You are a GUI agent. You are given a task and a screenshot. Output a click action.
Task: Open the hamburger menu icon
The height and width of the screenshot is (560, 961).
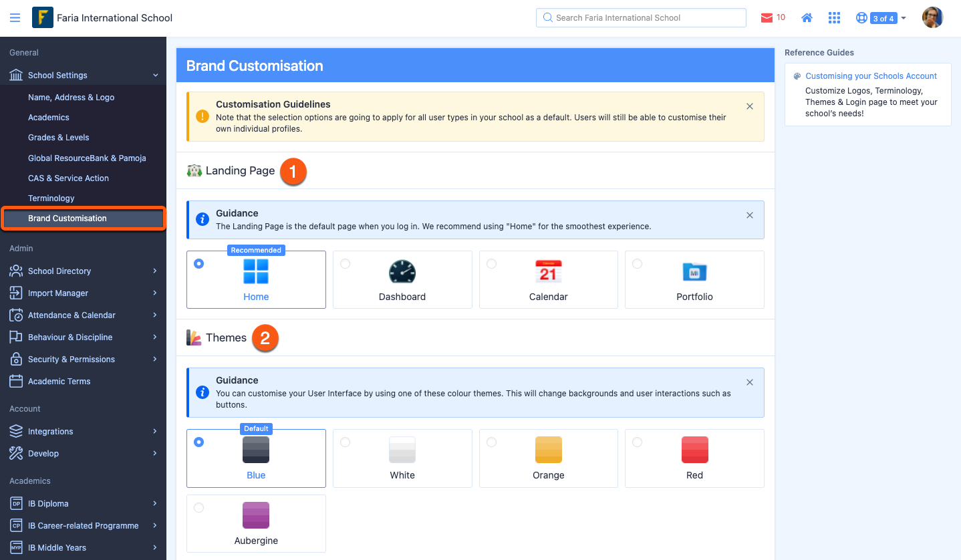coord(15,17)
